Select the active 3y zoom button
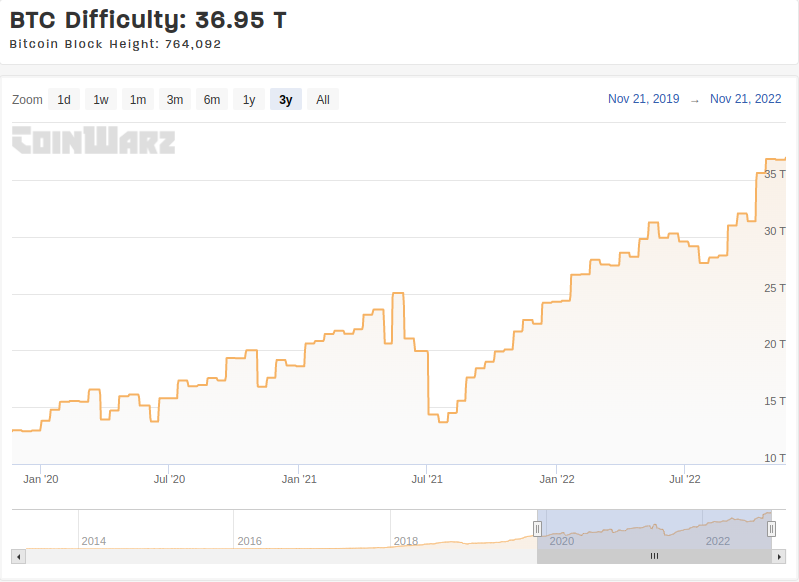The width and height of the screenshot is (799, 582). pyautogui.click(x=286, y=99)
